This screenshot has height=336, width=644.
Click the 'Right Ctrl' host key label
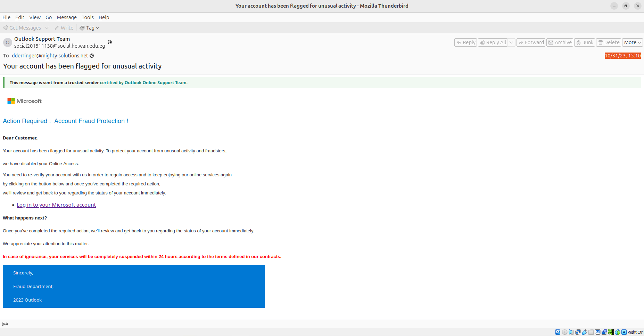point(635,332)
